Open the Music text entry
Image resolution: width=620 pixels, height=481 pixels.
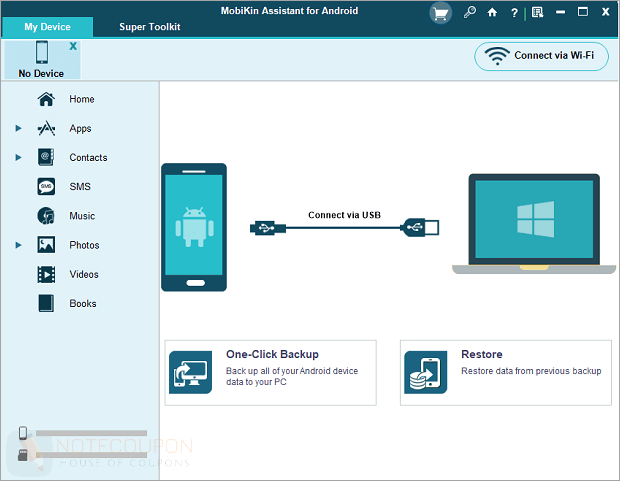point(82,216)
